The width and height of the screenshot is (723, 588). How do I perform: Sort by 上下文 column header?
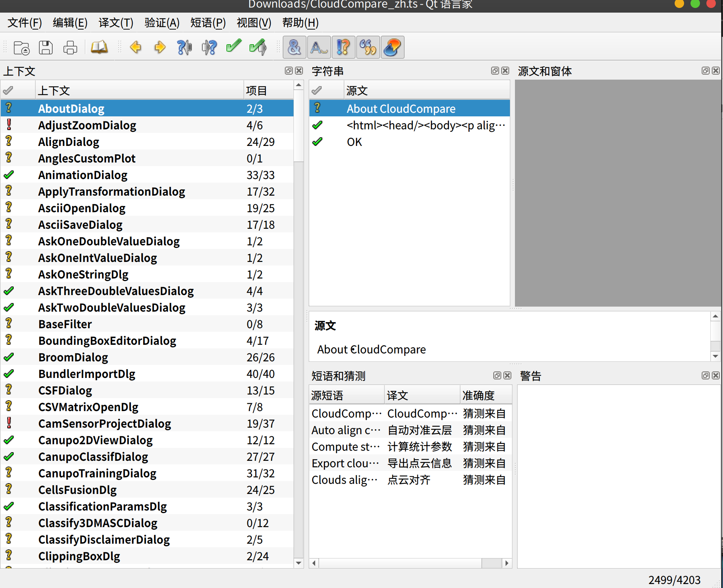click(x=139, y=90)
